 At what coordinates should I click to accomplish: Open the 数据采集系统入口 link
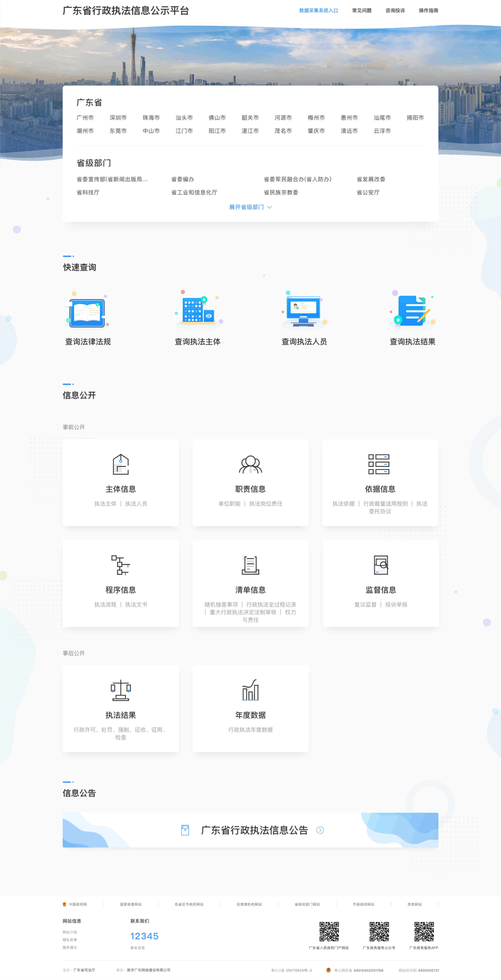point(319,11)
